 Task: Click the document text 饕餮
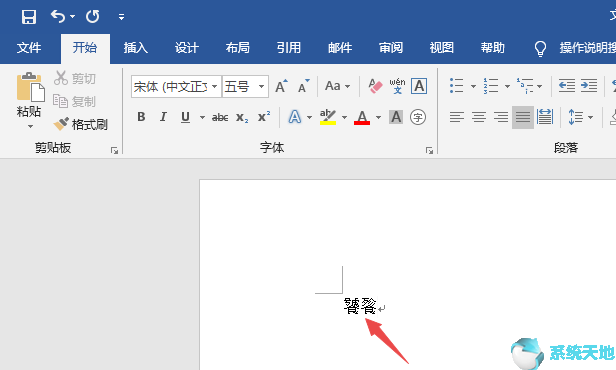[360, 306]
